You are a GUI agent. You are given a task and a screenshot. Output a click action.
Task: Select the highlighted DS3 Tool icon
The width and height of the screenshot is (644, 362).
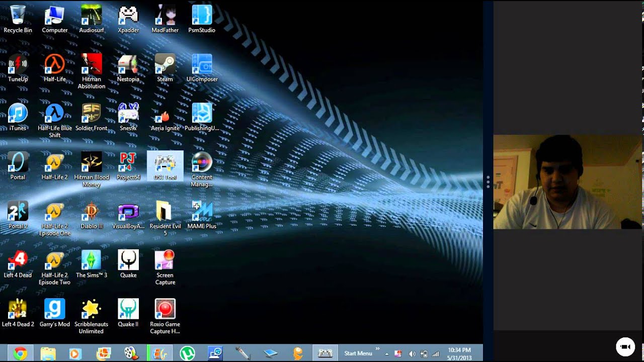165,166
